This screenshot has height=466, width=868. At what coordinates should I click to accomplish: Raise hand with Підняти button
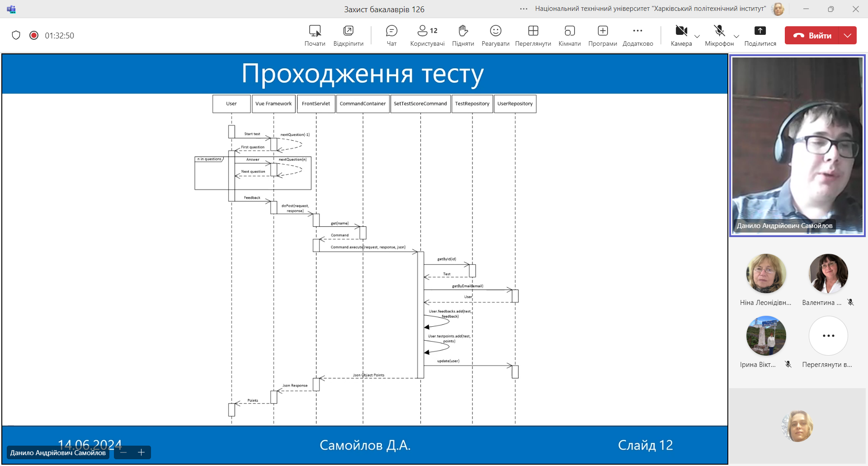pos(462,35)
